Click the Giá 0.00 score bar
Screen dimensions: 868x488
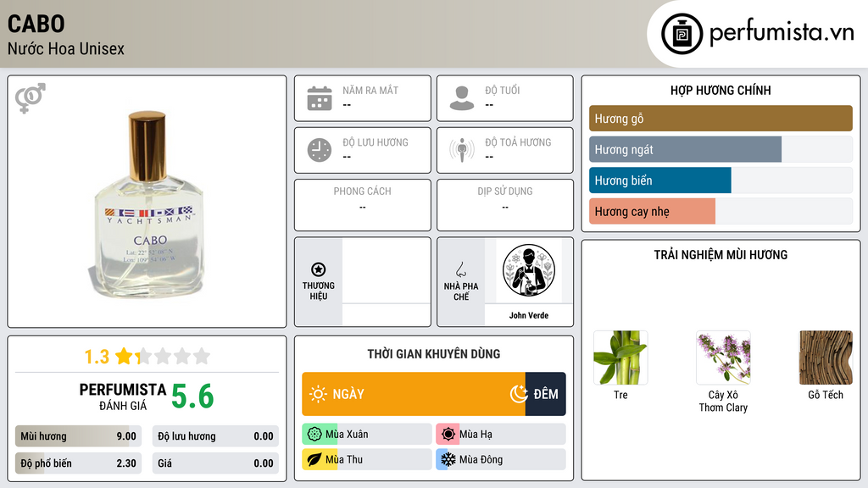pyautogui.click(x=215, y=463)
